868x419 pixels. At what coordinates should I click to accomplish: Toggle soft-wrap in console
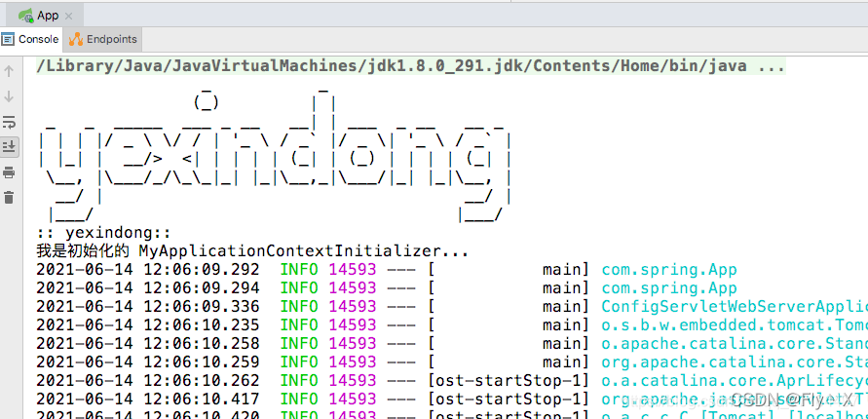[x=9, y=122]
